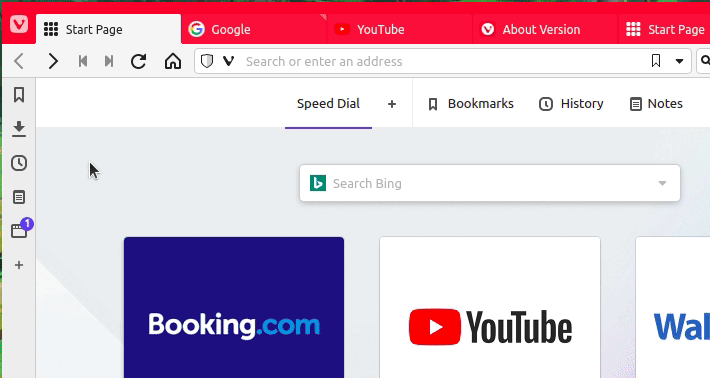Go forward with the Forward arrow
This screenshot has width=710, height=378.
53,61
